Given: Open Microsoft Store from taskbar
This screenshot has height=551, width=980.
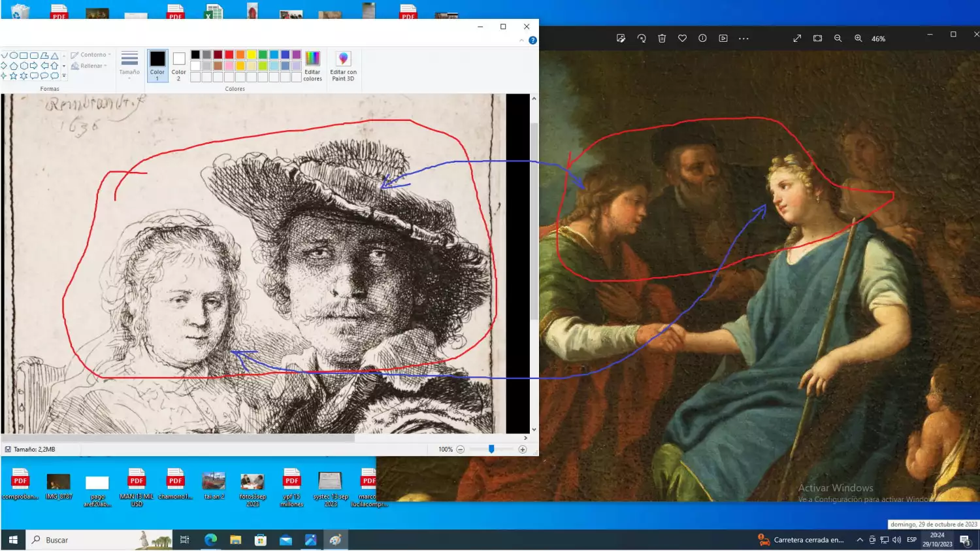Looking at the screenshot, I should coord(260,540).
